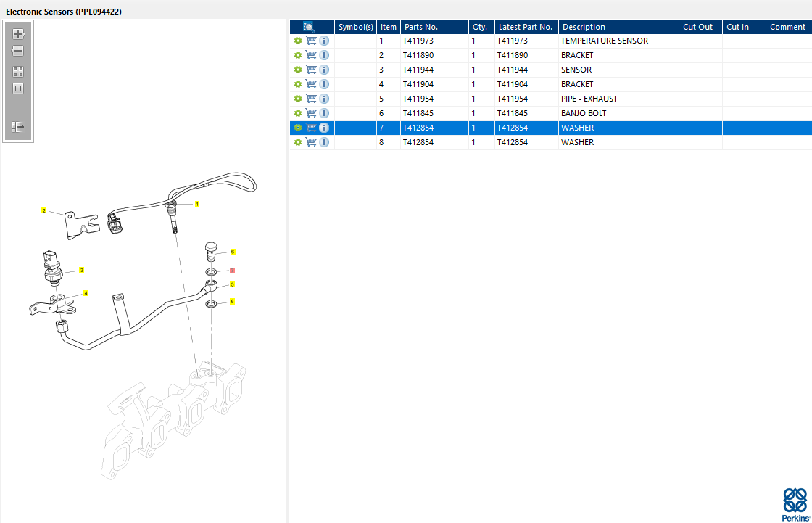Click the zoom out (minus) diagram button

[18, 52]
